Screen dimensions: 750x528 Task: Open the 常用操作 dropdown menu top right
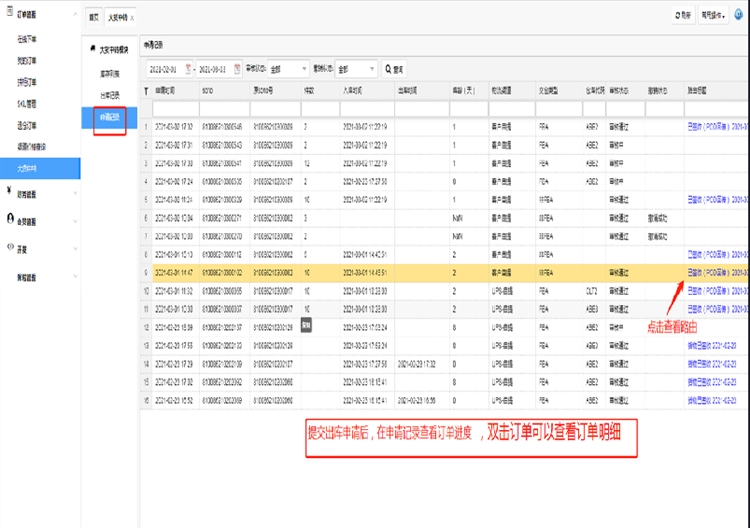(x=713, y=15)
